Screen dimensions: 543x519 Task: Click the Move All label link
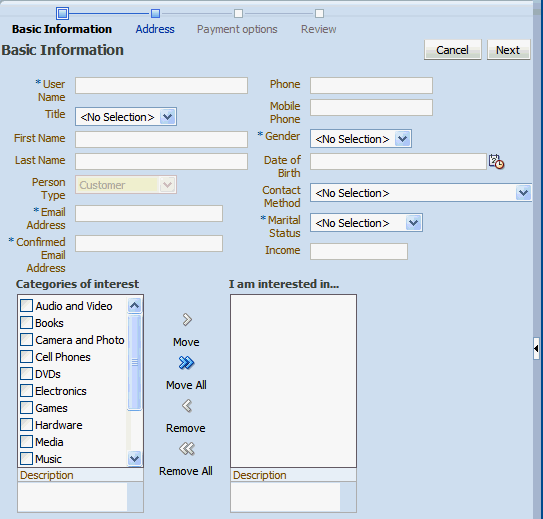pos(186,385)
